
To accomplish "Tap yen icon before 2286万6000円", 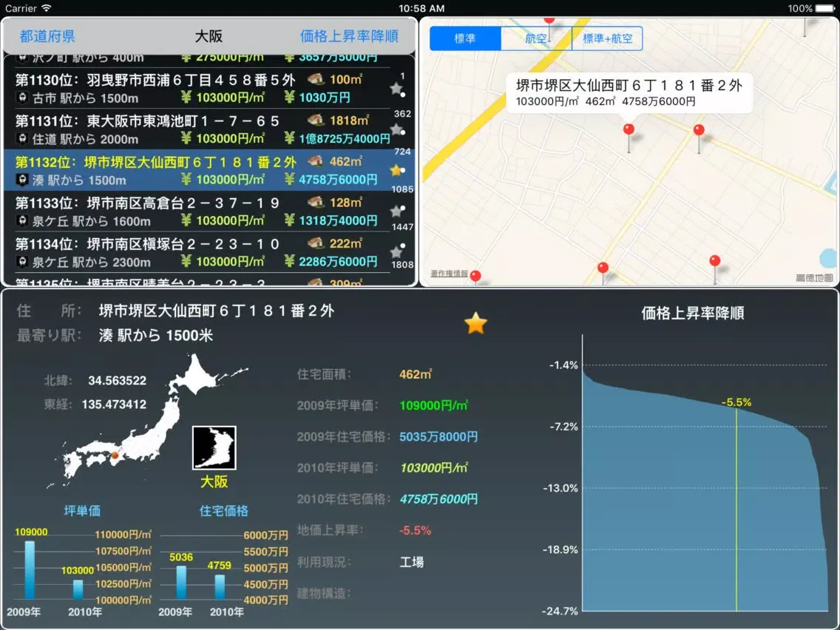I will click(289, 261).
